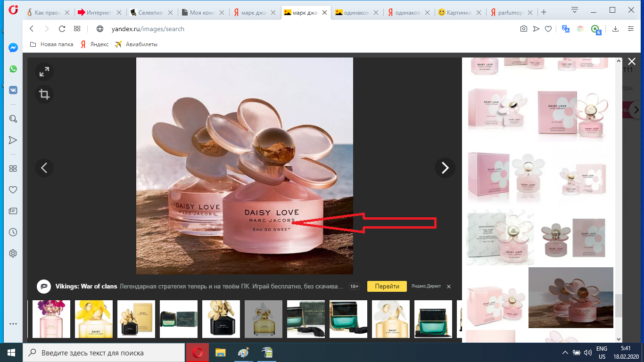Click the "Перейти" button on the Vikings ad
The image size is (644, 362).
point(387,286)
